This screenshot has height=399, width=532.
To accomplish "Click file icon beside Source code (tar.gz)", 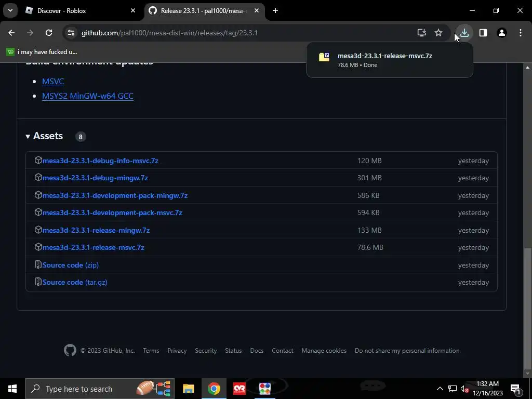I will 38,282.
